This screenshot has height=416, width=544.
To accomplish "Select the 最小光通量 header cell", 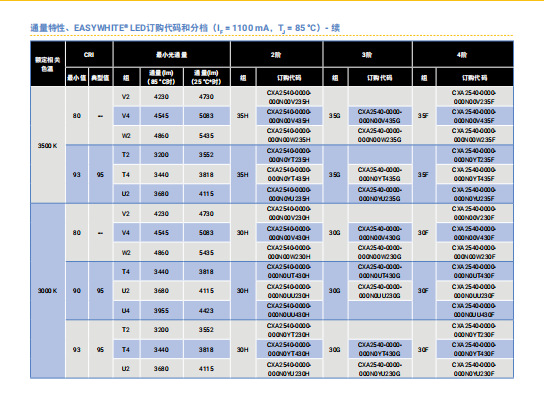I will coord(171,55).
